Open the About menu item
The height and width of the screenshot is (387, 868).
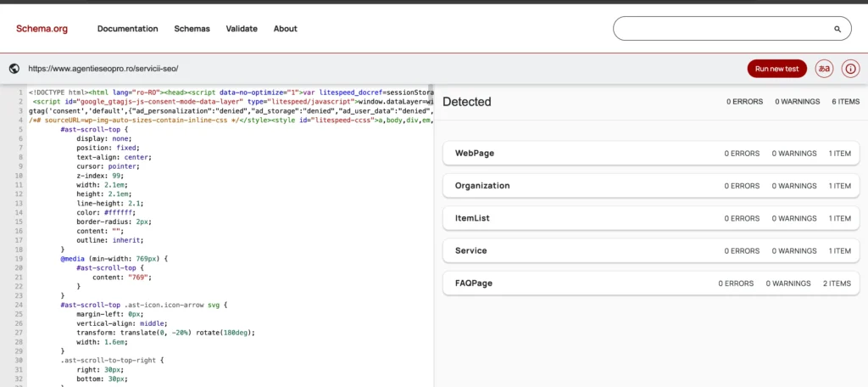click(x=285, y=29)
